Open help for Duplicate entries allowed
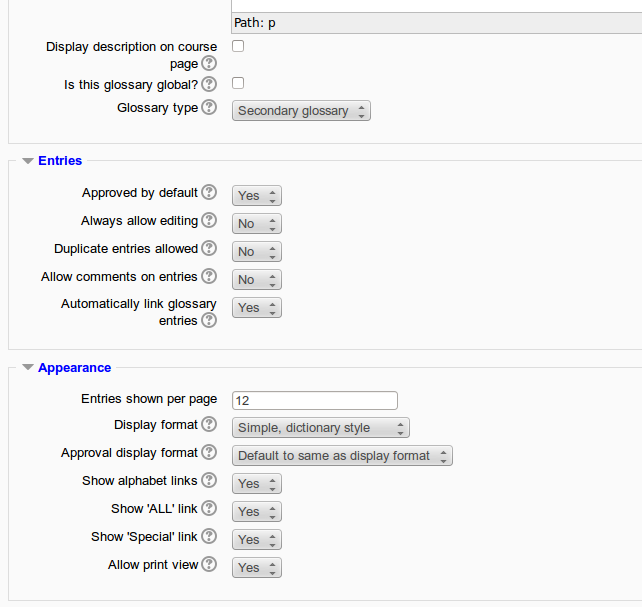 point(209,248)
